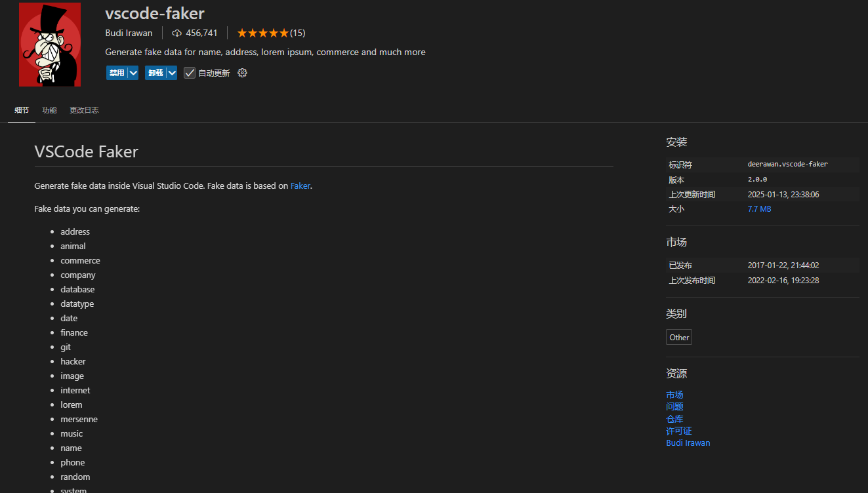
Task: Click the 'commerce' list item
Action: point(80,260)
